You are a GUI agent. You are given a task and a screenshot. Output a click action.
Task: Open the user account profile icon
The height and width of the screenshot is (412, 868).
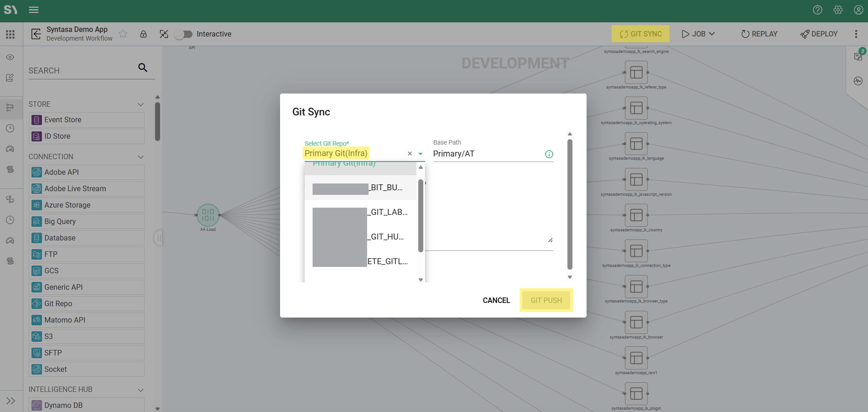pos(858,10)
